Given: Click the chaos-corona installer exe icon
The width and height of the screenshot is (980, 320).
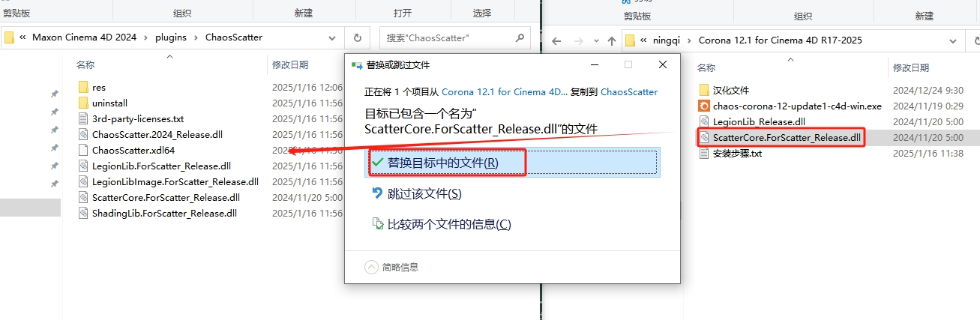Looking at the screenshot, I should (704, 106).
